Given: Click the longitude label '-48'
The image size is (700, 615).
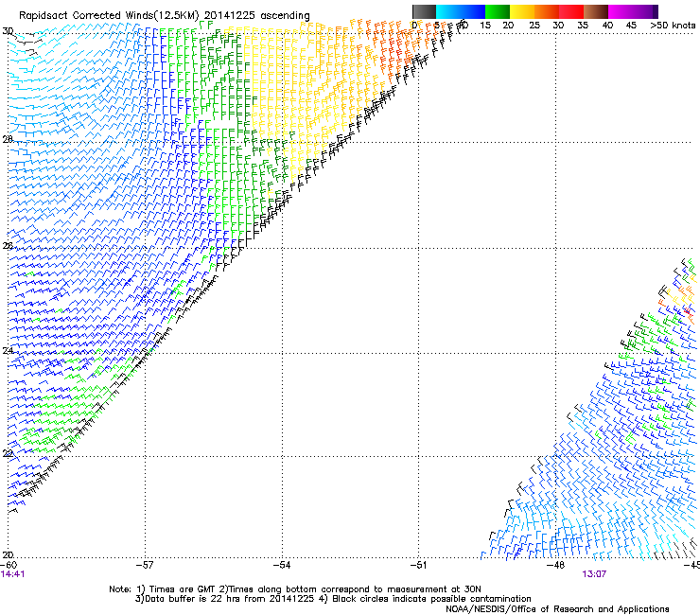Looking at the screenshot, I should (556, 566).
